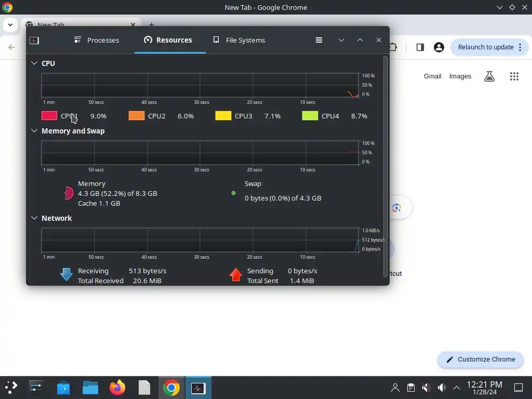Viewport: 532px width, 399px height.
Task: Collapse the Memory and Swap section
Action: [34, 130]
